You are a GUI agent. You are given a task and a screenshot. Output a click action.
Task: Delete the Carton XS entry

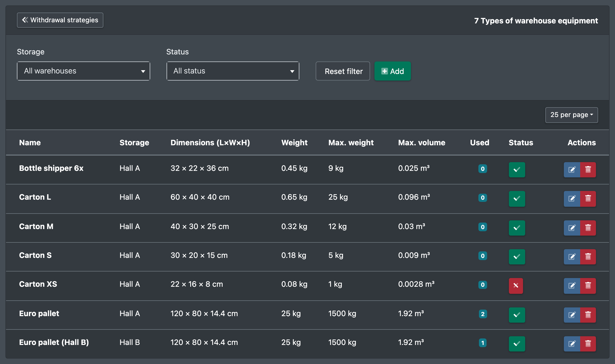pos(588,286)
